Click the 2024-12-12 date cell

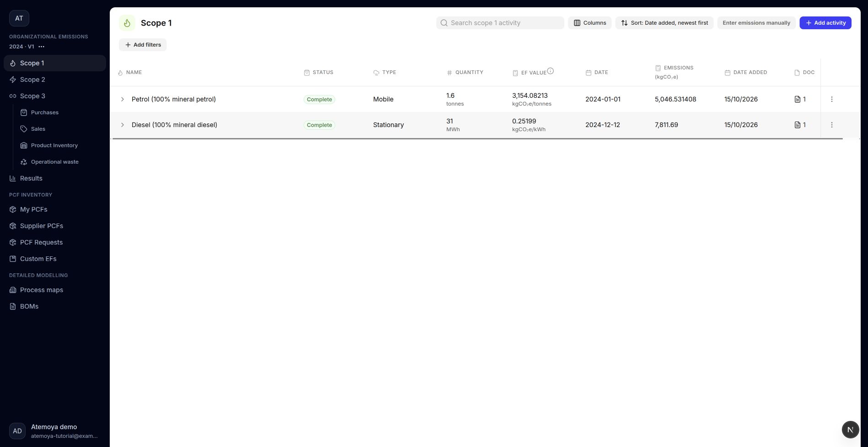pos(603,125)
